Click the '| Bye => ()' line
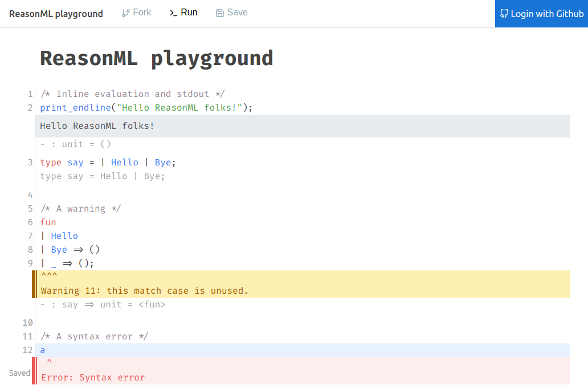Image resolution: width=588 pixels, height=385 pixels. click(70, 250)
